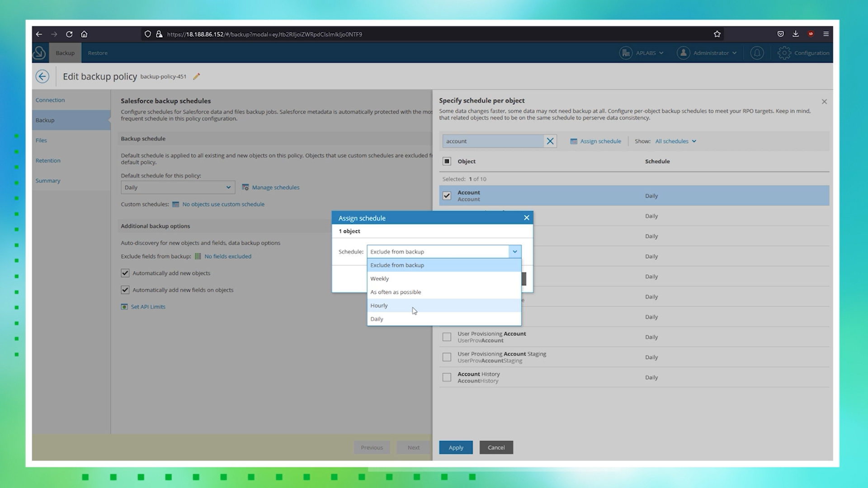Click the browser extension red icon

pos(811,34)
